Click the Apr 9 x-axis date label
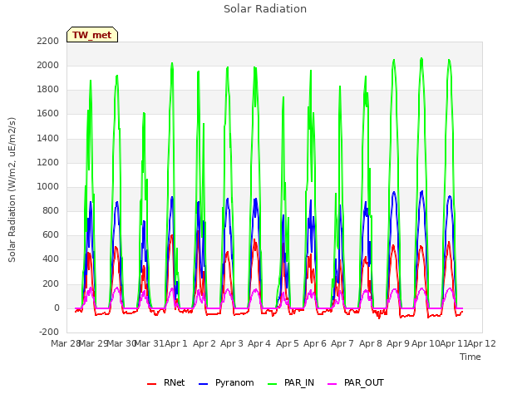Viewport: 532px width, 399px height. (398, 343)
